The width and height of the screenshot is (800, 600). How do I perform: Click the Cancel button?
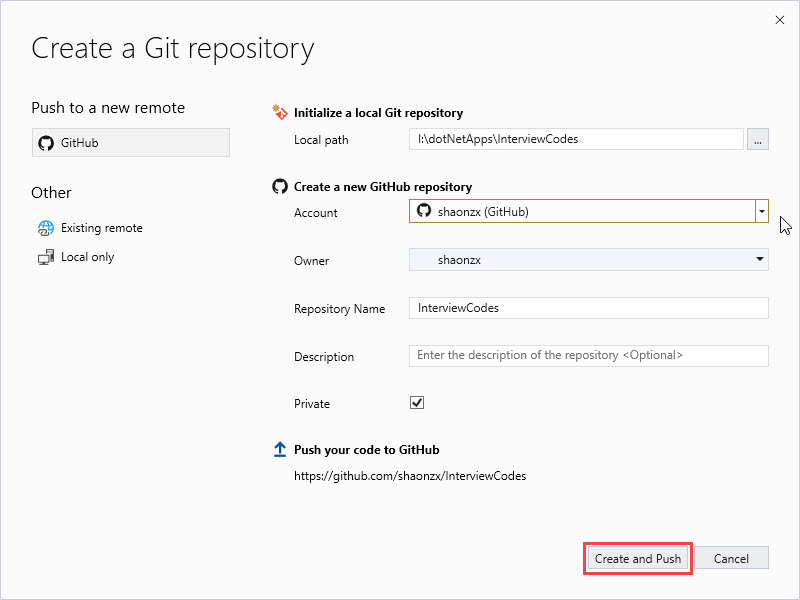pos(731,558)
